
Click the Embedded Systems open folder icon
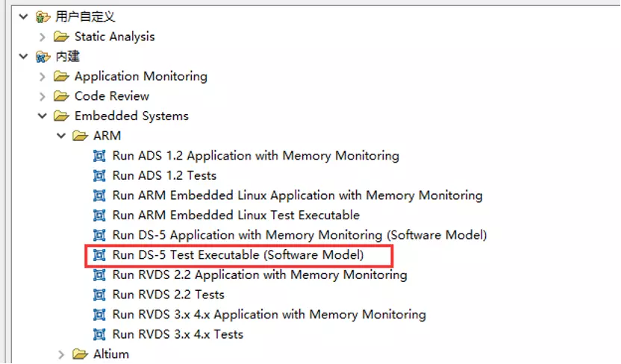pos(61,116)
